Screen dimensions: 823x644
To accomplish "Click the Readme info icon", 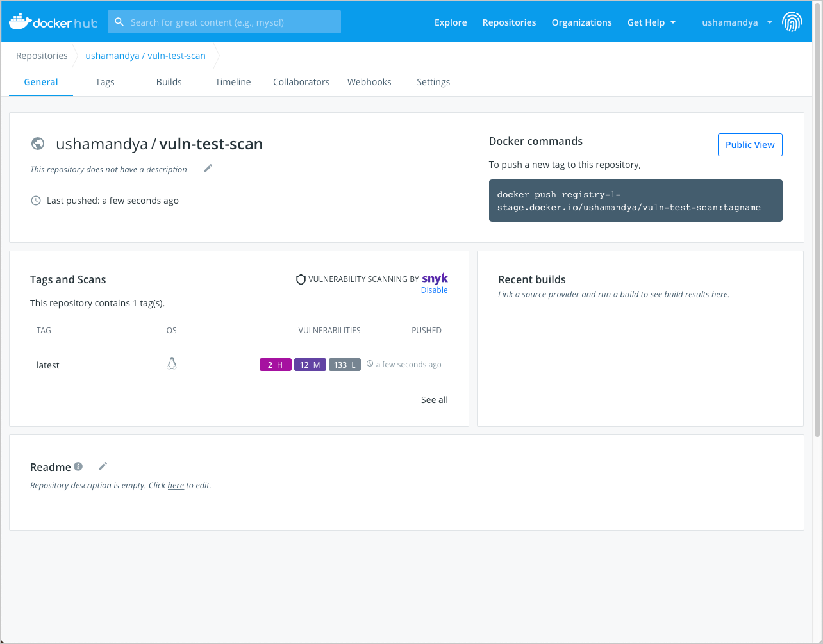I will point(78,466).
